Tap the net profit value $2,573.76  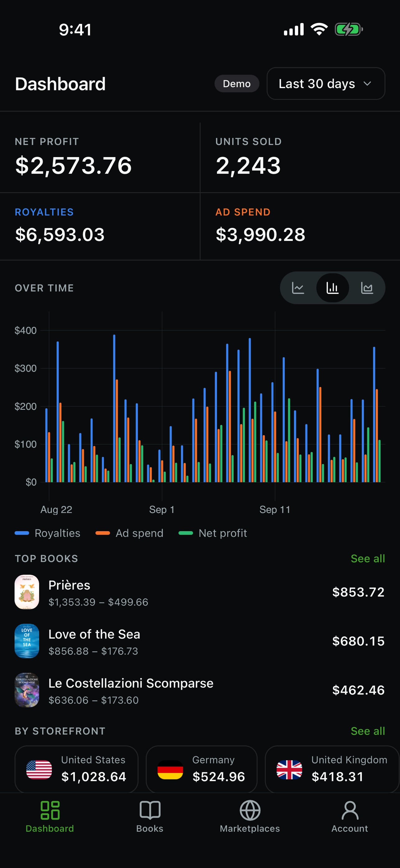[74, 165]
